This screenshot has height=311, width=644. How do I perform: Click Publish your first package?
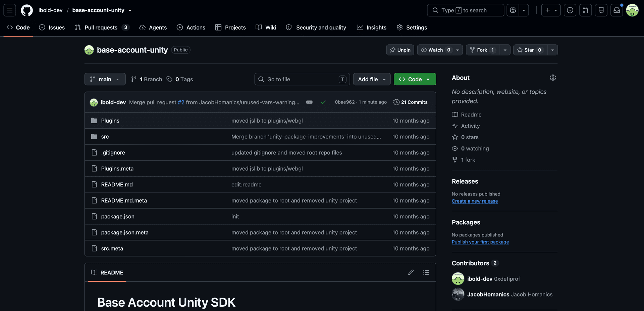click(480, 242)
